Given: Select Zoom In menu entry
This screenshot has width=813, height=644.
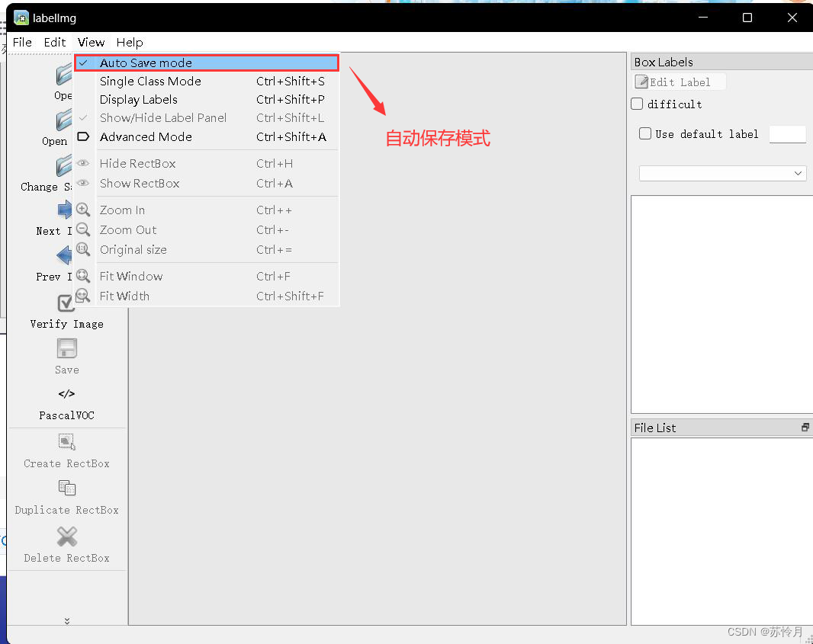Looking at the screenshot, I should (207, 210).
